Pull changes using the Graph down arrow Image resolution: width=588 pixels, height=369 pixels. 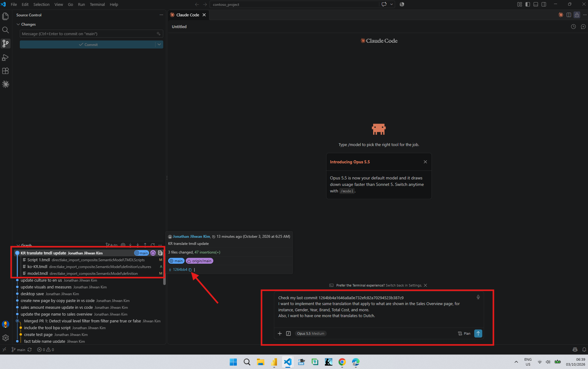click(138, 245)
